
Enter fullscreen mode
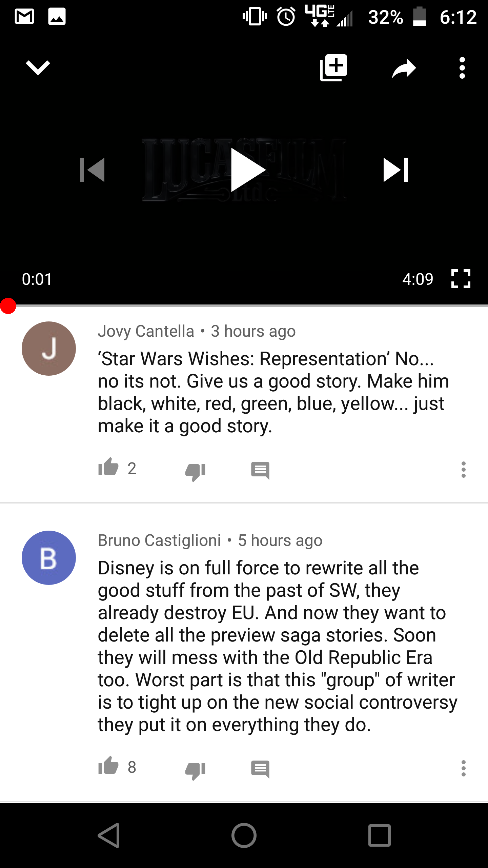tap(461, 279)
